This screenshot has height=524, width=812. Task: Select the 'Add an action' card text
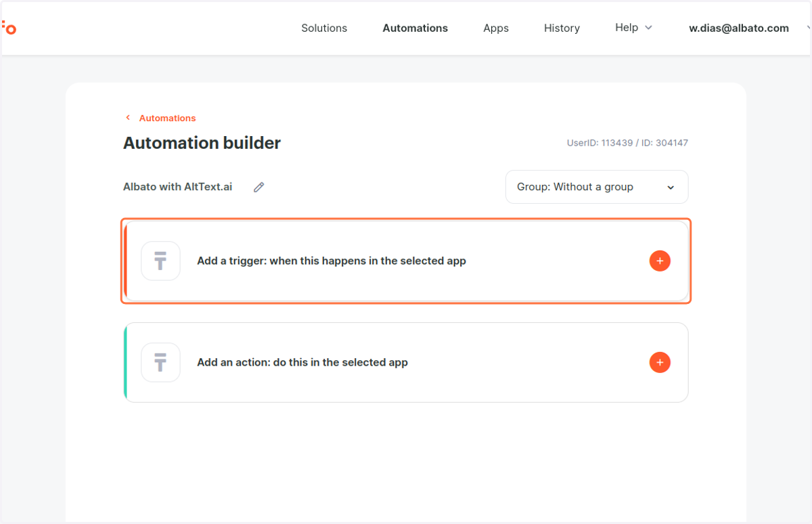(302, 362)
